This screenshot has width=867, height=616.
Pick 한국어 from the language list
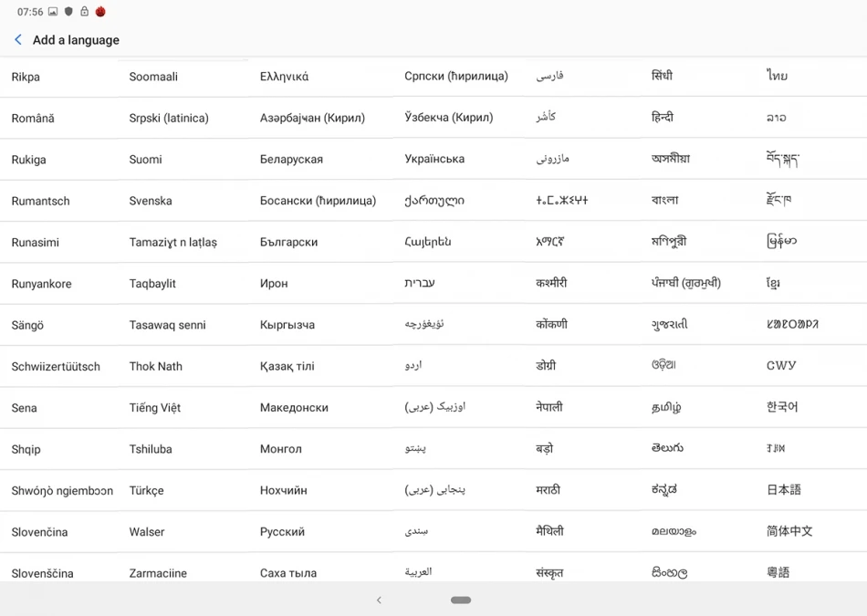782,407
